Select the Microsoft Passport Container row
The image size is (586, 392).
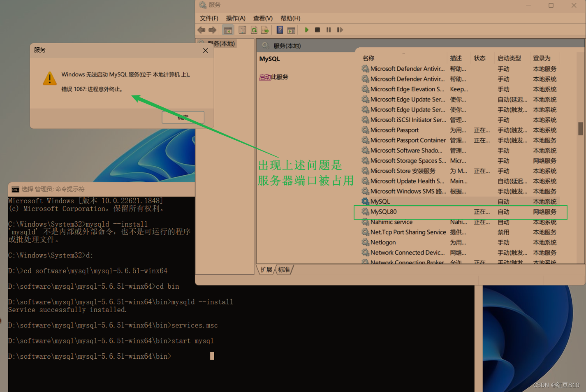point(460,140)
